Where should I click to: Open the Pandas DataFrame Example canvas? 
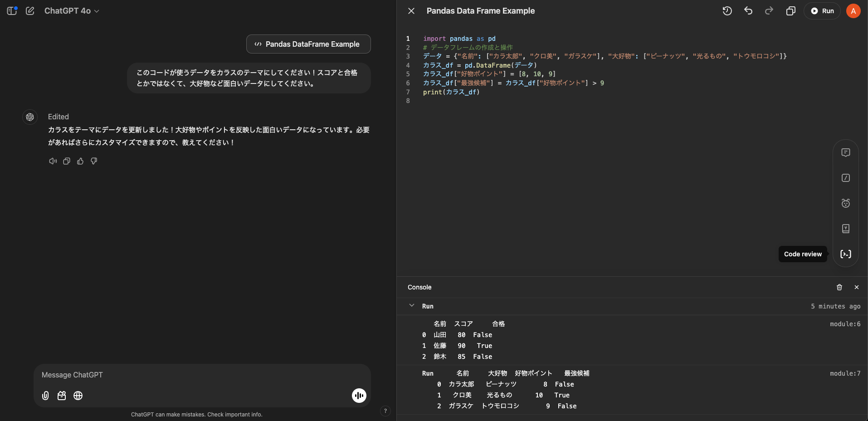(x=308, y=44)
